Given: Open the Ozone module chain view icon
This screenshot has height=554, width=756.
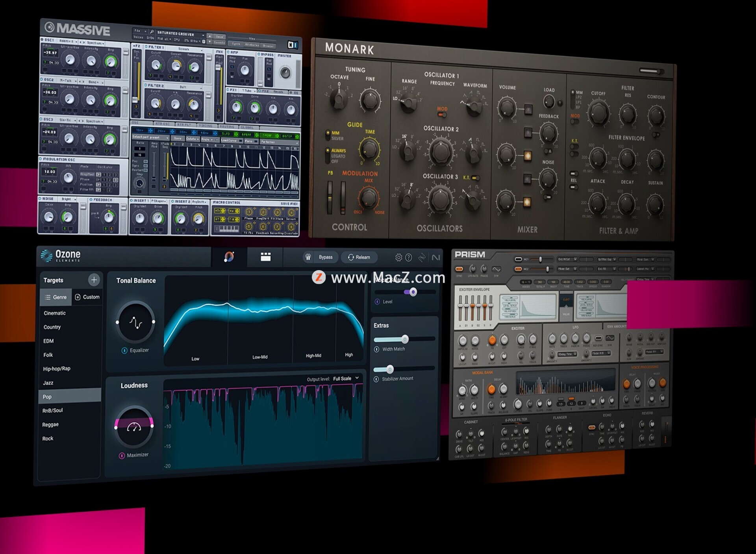Looking at the screenshot, I should click(x=266, y=257).
